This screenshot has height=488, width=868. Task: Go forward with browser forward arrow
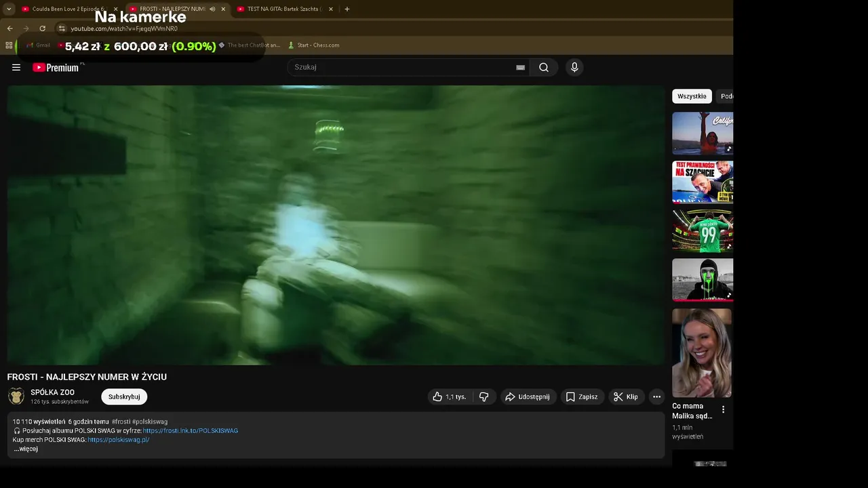(x=26, y=28)
